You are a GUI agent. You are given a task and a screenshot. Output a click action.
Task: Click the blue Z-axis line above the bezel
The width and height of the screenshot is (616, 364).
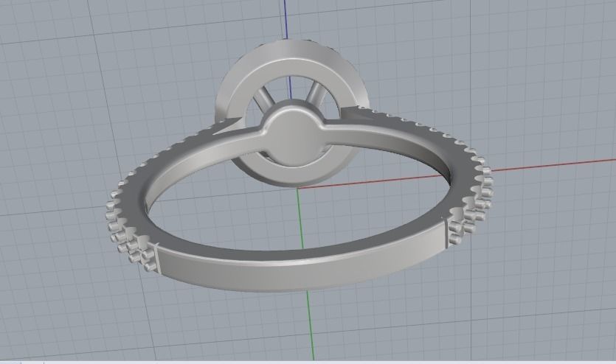point(285,20)
